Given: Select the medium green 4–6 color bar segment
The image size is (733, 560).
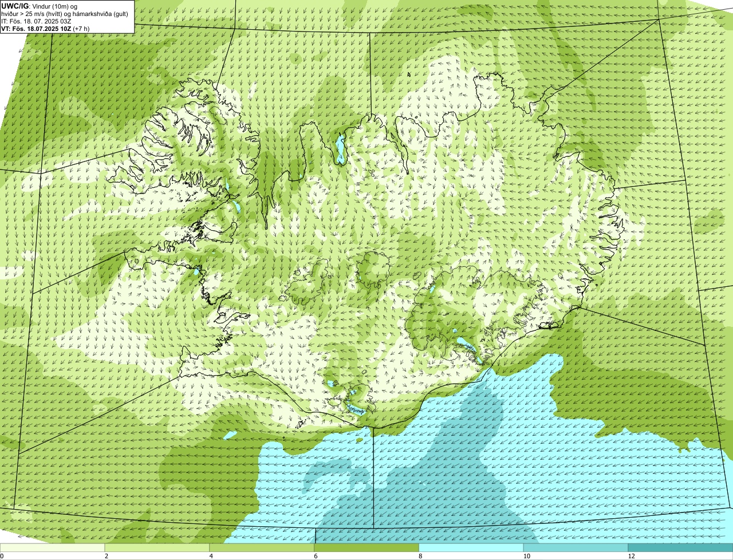Looking at the screenshot, I should pos(262,548).
